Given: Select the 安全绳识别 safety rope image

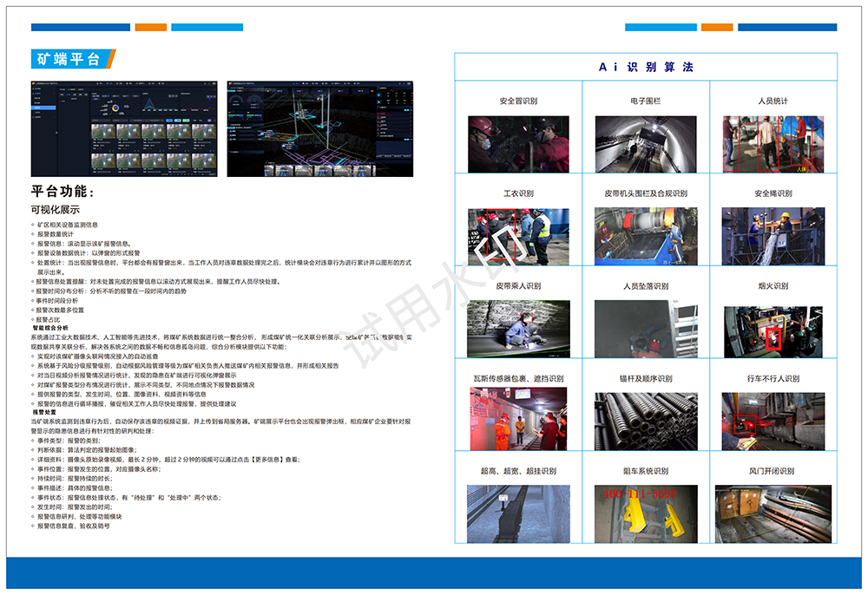Looking at the screenshot, I should click(773, 236).
